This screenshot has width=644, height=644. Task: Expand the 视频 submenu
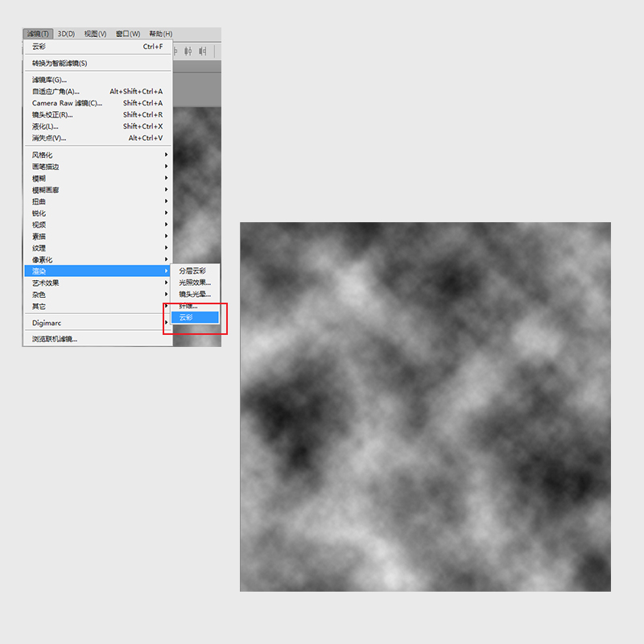97,225
